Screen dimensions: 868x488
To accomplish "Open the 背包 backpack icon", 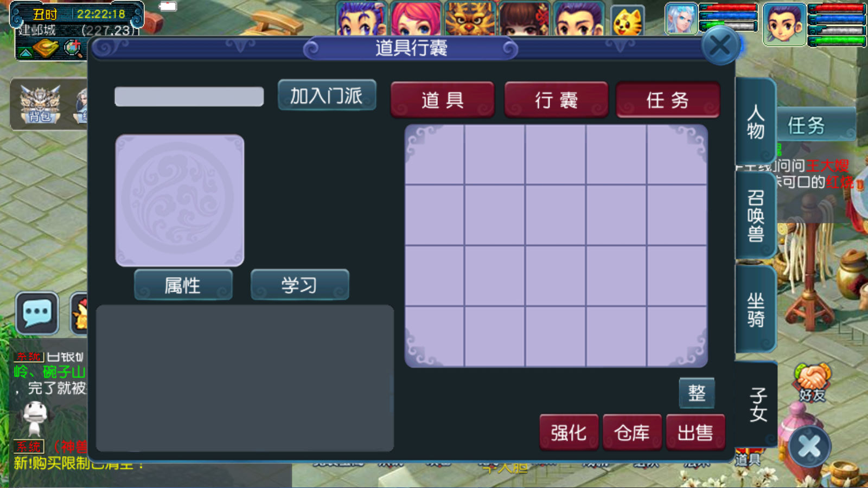I will coord(40,104).
